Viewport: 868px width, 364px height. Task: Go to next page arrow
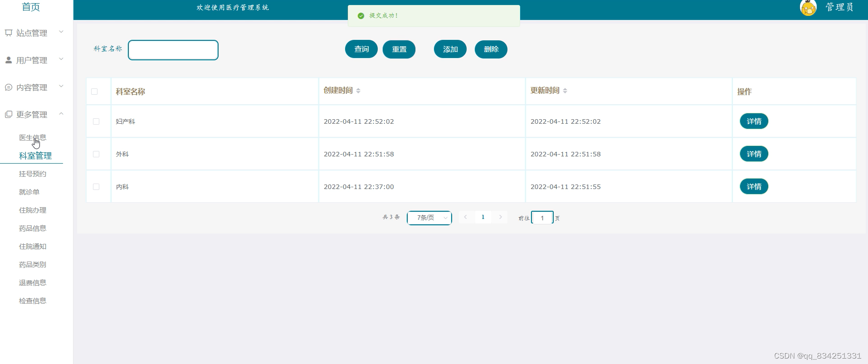[x=501, y=217]
